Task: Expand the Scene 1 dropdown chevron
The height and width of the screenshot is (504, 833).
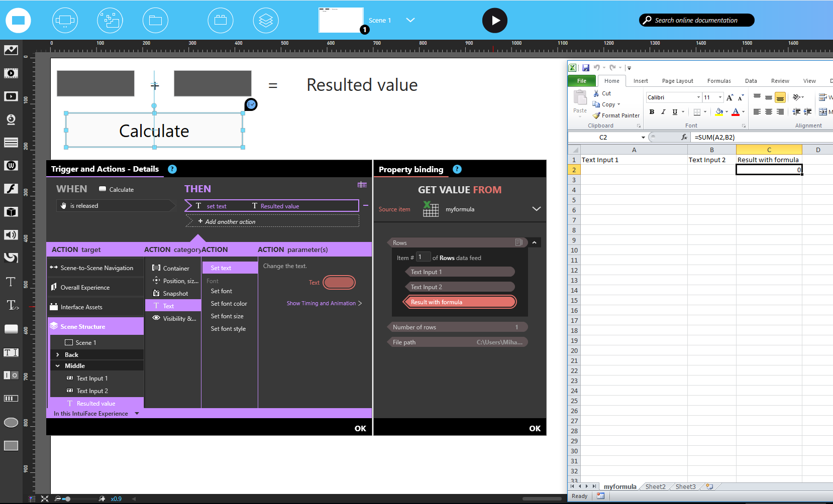Action: point(410,20)
